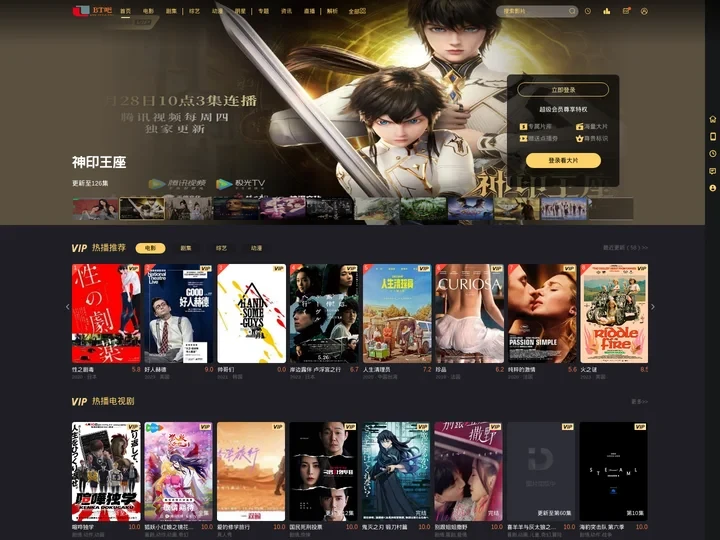The image size is (720, 540).
Task: Open the 人生清理员 movie poster
Action: click(397, 313)
